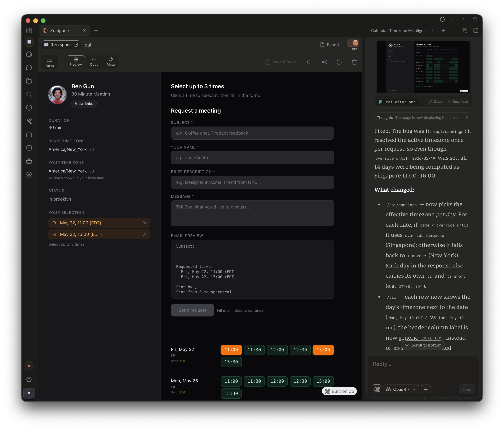Open a new tab with plus
The width and height of the screenshot is (504, 430).
96,30
